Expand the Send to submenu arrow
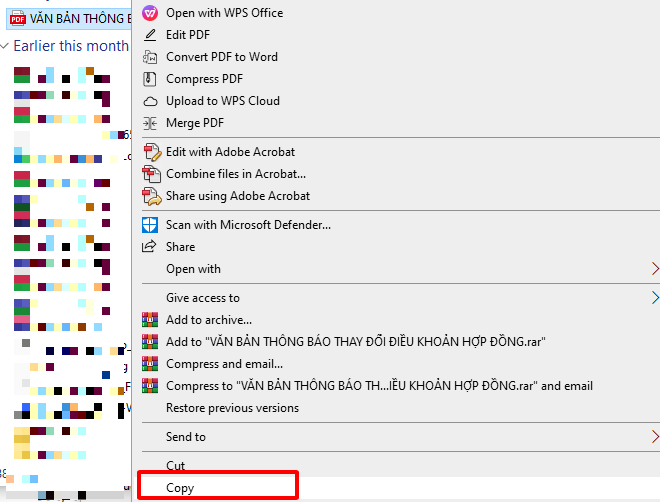 [x=655, y=437]
